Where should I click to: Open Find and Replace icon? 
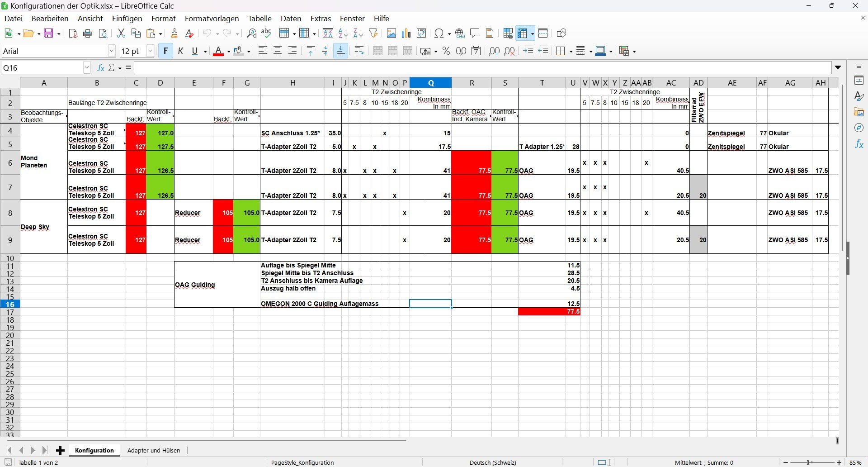252,33
